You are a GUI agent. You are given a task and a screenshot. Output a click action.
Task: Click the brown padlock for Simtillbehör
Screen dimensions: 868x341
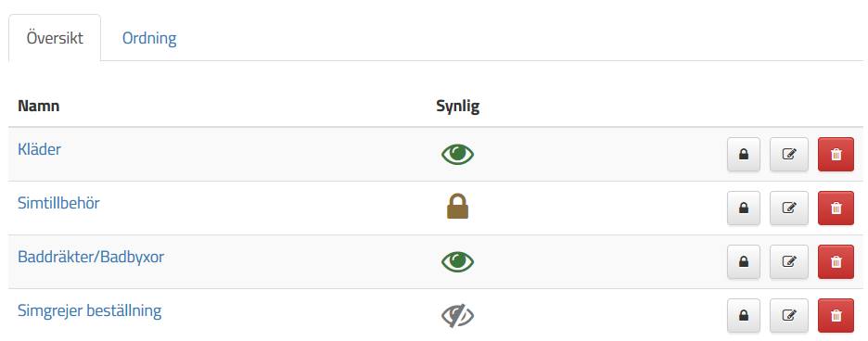[458, 207]
